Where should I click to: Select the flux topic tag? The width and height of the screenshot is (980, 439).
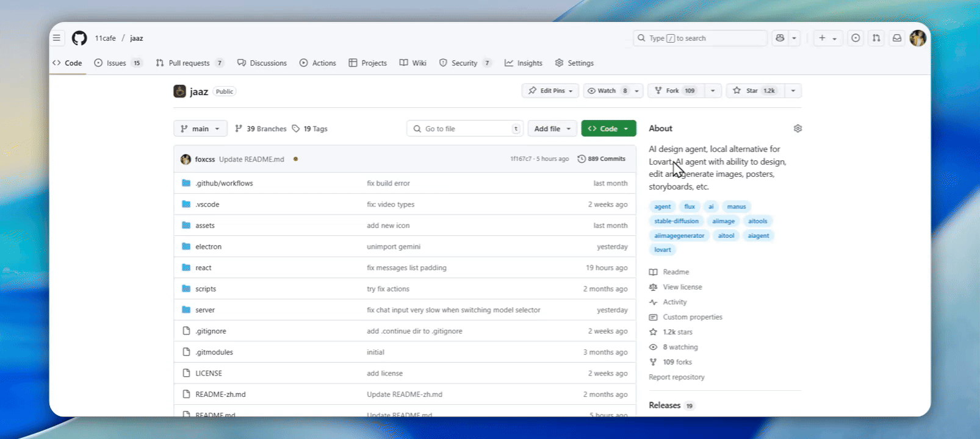[690, 207]
